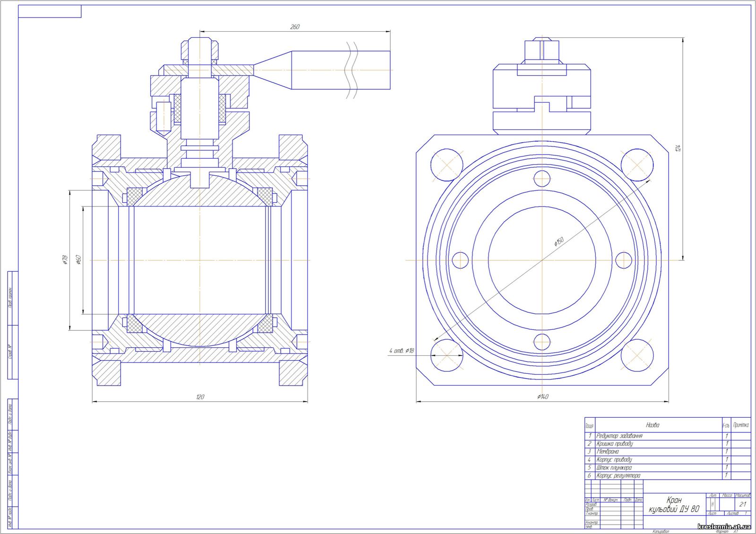Viewport: 756px width, 534px height.
Task: Select the 2:1 scale value cell
Action: [x=742, y=505]
